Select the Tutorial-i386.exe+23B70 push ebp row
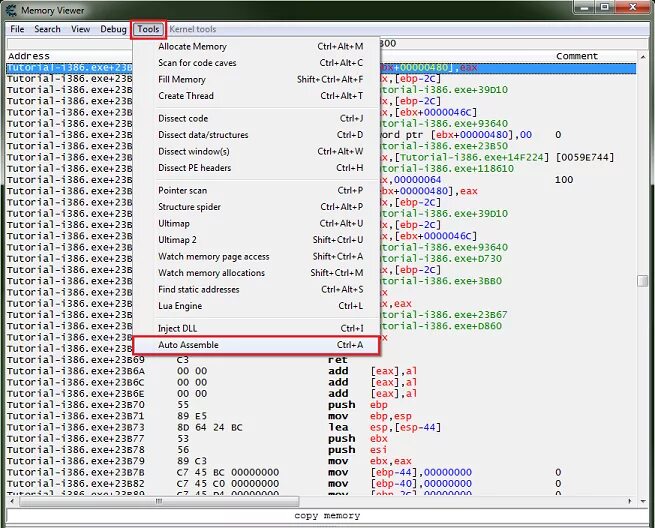This screenshot has height=528, width=655. point(321,405)
